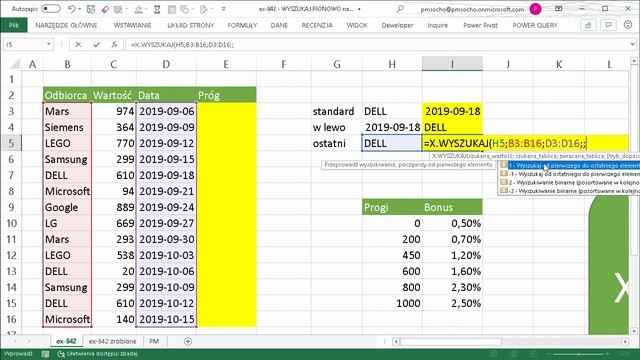The height and width of the screenshot is (360, 640).
Task: Select row 9 header
Action: pos(11,207)
